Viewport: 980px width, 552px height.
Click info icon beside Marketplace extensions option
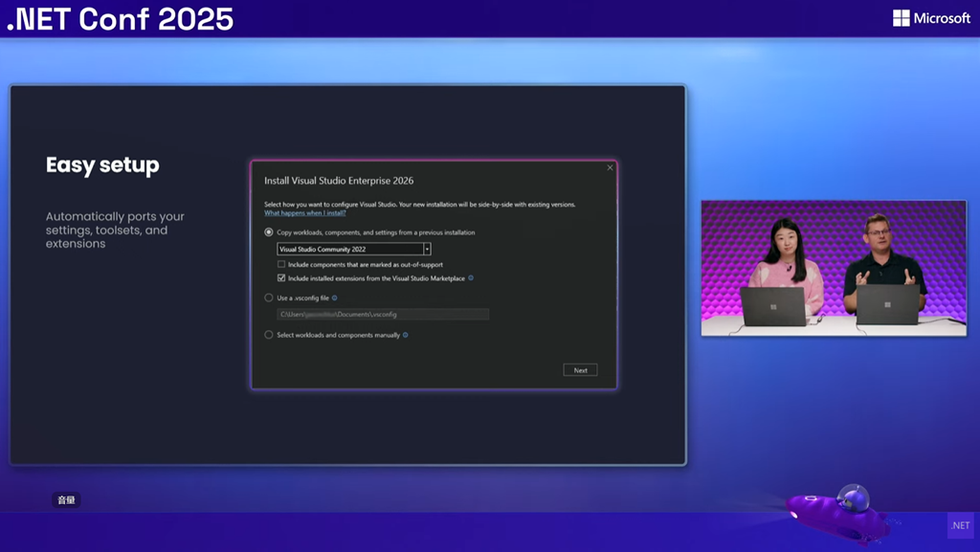471,277
